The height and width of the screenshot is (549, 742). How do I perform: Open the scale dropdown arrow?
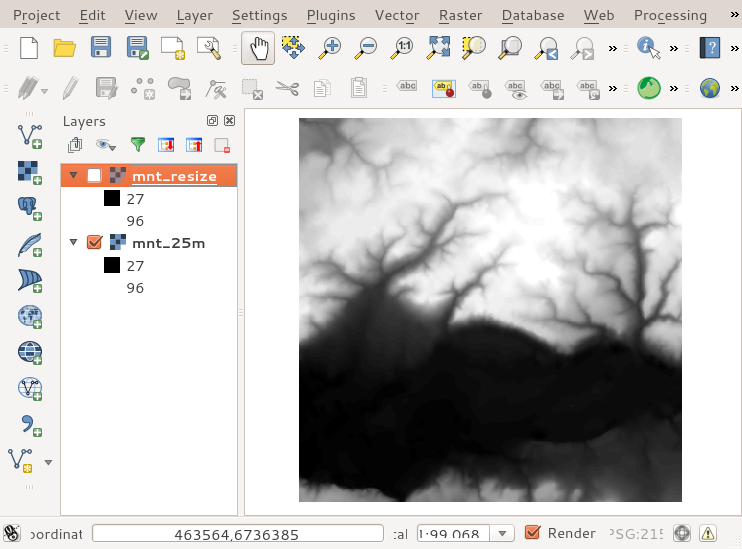click(502, 534)
